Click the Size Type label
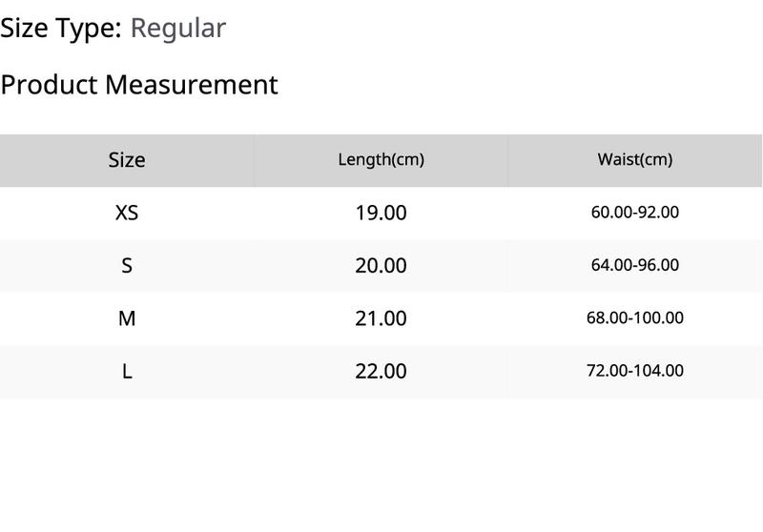Image resolution: width=763 pixels, height=532 pixels. pos(61,29)
